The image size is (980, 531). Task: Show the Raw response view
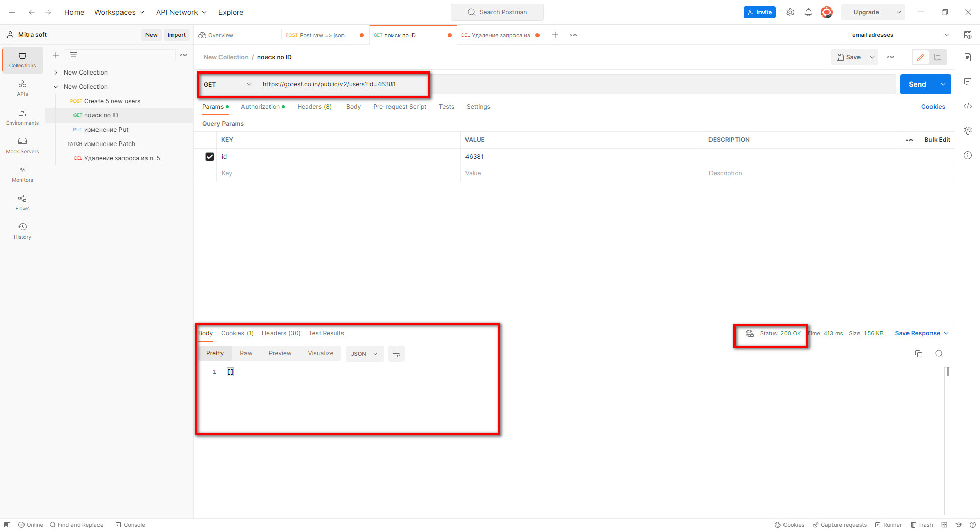pyautogui.click(x=246, y=353)
